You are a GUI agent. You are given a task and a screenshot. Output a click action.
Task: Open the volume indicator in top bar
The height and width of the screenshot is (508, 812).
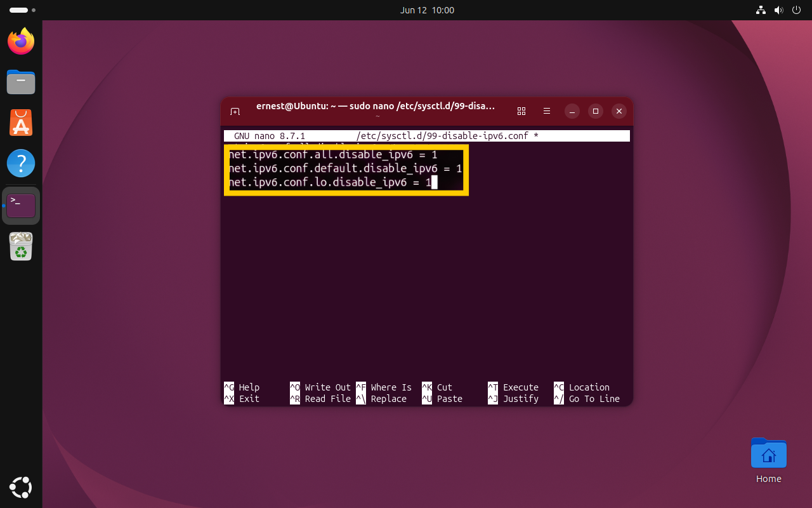click(779, 10)
